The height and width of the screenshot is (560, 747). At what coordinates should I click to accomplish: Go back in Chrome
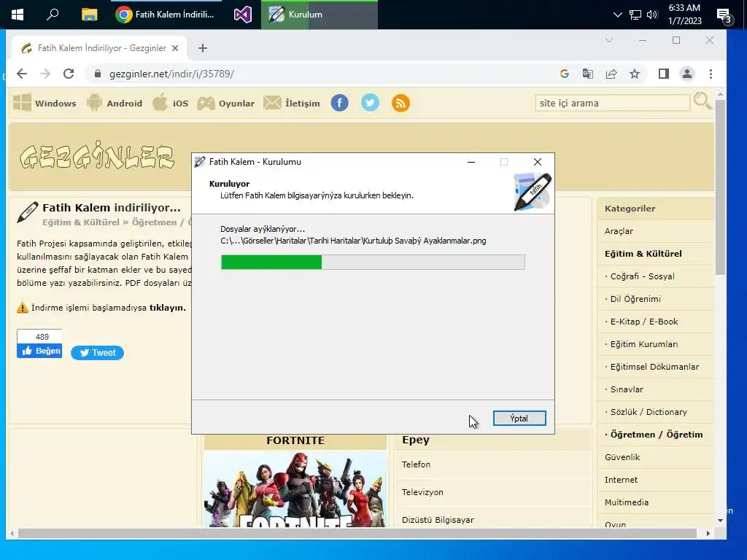22,74
